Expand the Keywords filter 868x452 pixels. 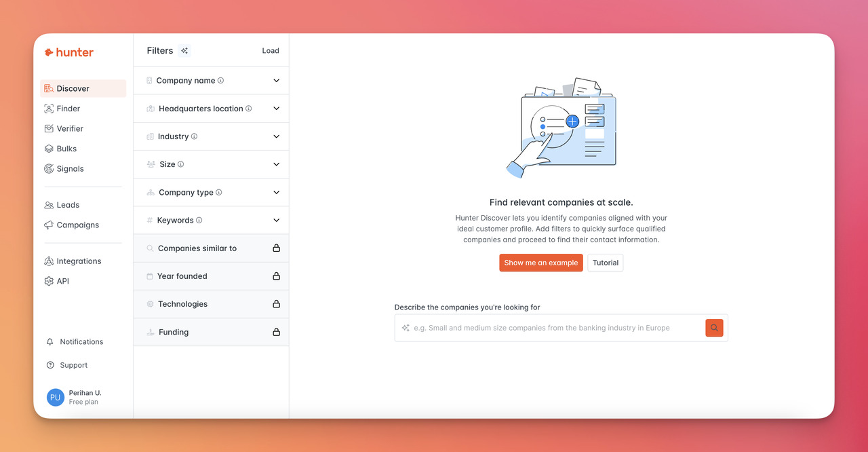211,220
